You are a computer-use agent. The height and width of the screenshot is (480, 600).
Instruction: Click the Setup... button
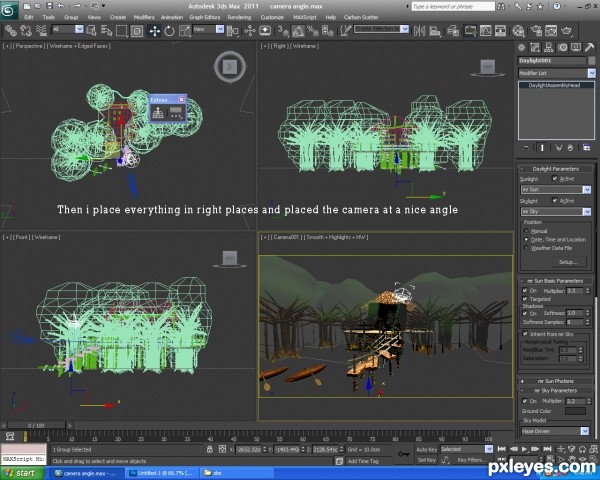568,262
